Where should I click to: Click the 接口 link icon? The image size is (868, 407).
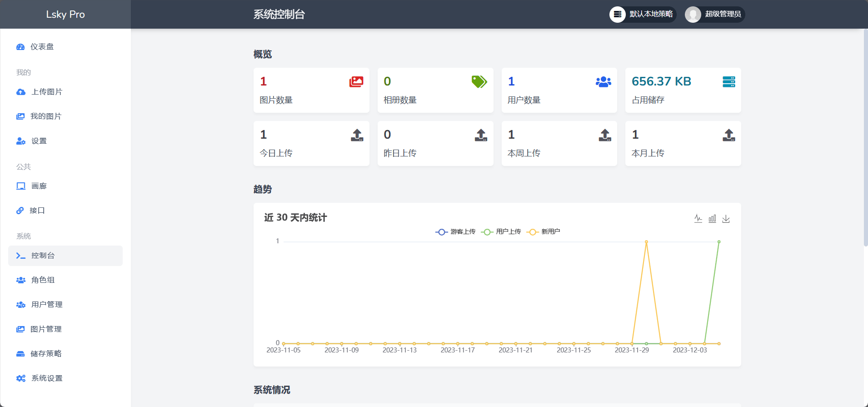tap(20, 211)
